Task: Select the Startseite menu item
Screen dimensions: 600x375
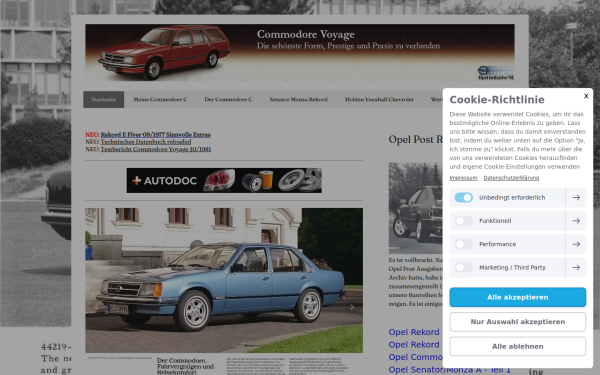Action: (104, 99)
